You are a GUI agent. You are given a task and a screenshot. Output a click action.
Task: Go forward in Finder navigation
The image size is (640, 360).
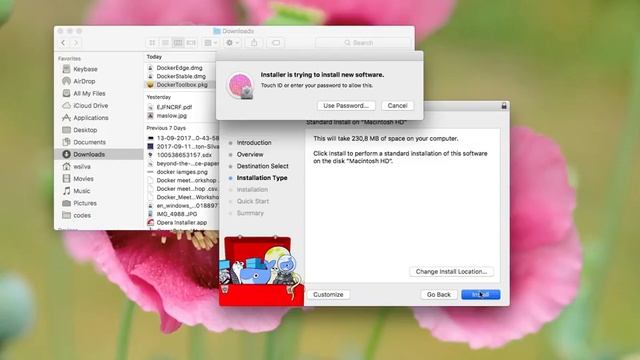click(x=76, y=42)
